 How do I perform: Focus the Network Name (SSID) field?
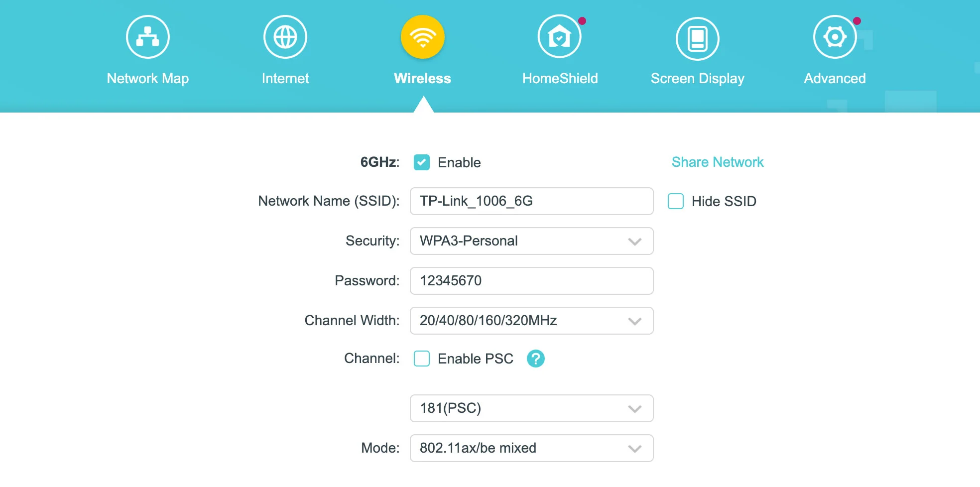[532, 201]
